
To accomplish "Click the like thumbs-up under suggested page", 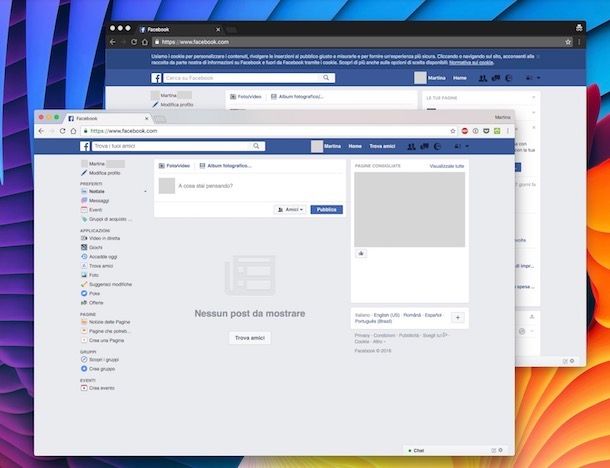I will (x=361, y=254).
